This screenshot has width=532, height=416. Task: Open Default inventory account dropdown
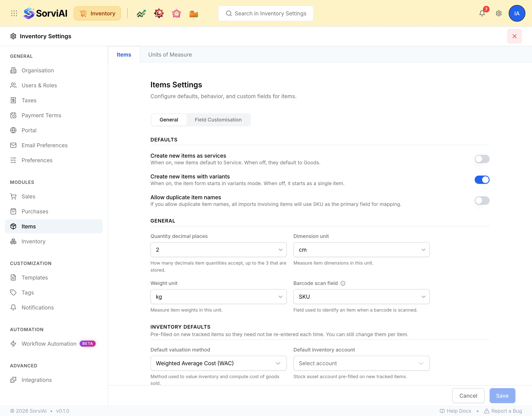pyautogui.click(x=361, y=363)
